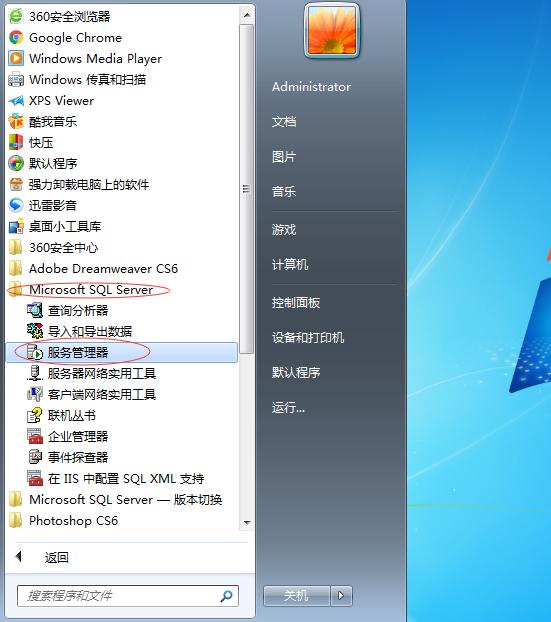Click the search magnifier icon
The image size is (551, 622).
(227, 596)
